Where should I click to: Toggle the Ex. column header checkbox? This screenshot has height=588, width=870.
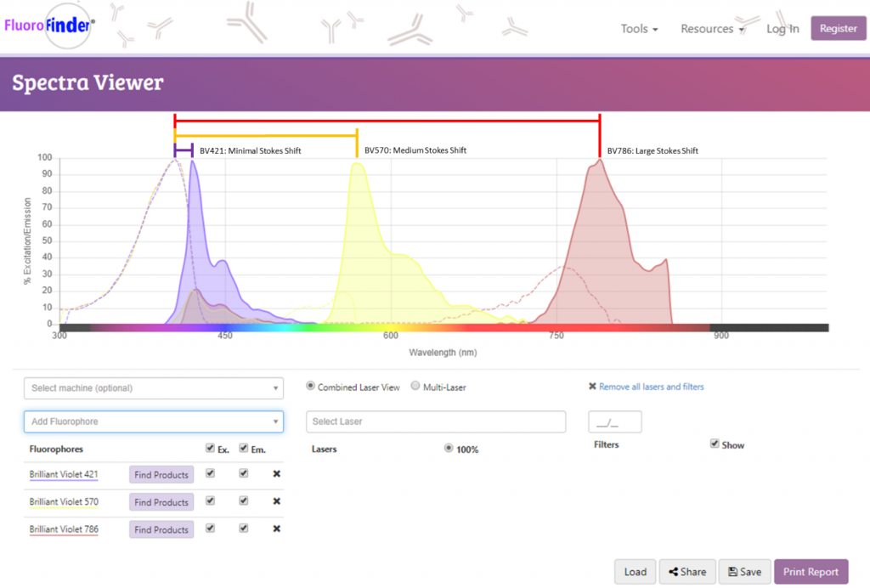click(x=210, y=448)
